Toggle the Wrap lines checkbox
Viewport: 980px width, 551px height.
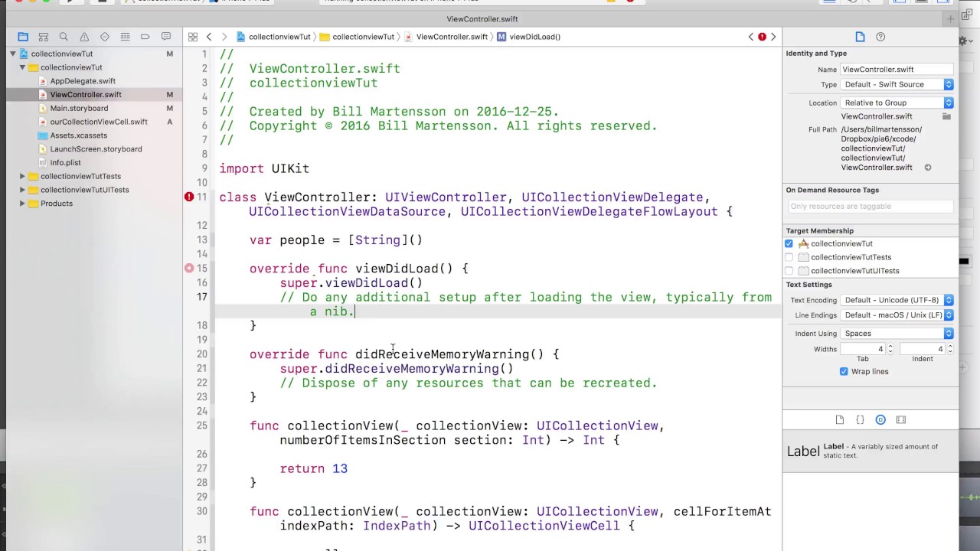click(844, 371)
